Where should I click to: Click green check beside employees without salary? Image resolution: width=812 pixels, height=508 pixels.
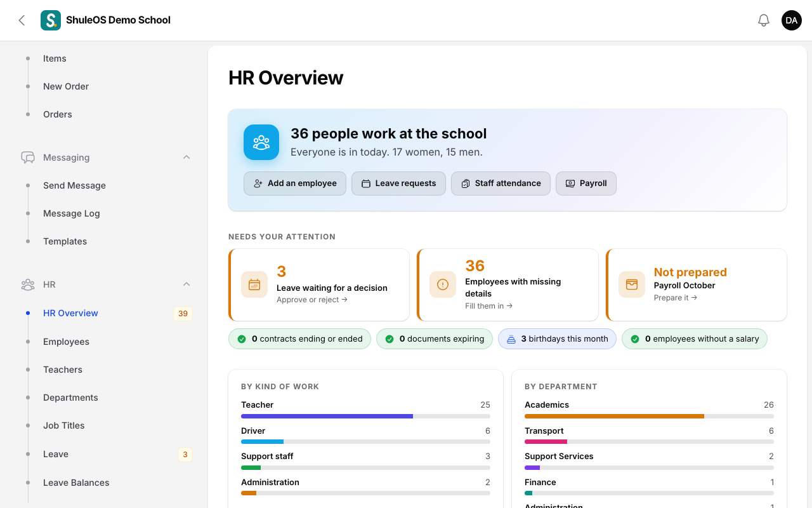[635, 339]
